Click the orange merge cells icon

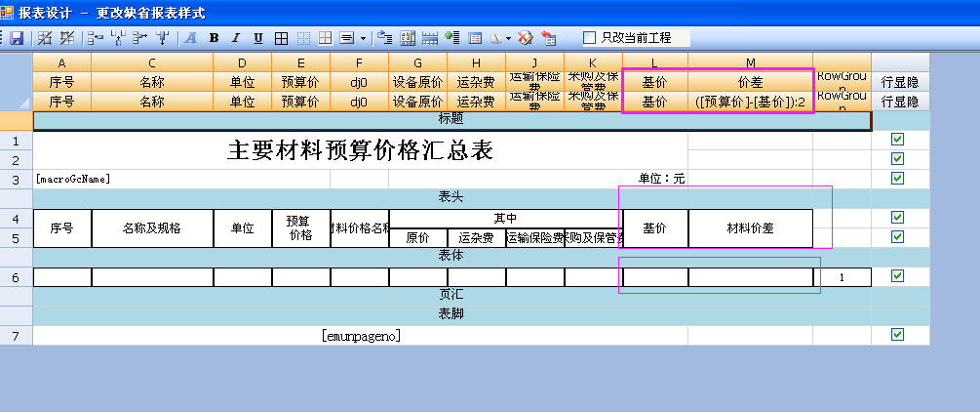pyautogui.click(x=326, y=38)
